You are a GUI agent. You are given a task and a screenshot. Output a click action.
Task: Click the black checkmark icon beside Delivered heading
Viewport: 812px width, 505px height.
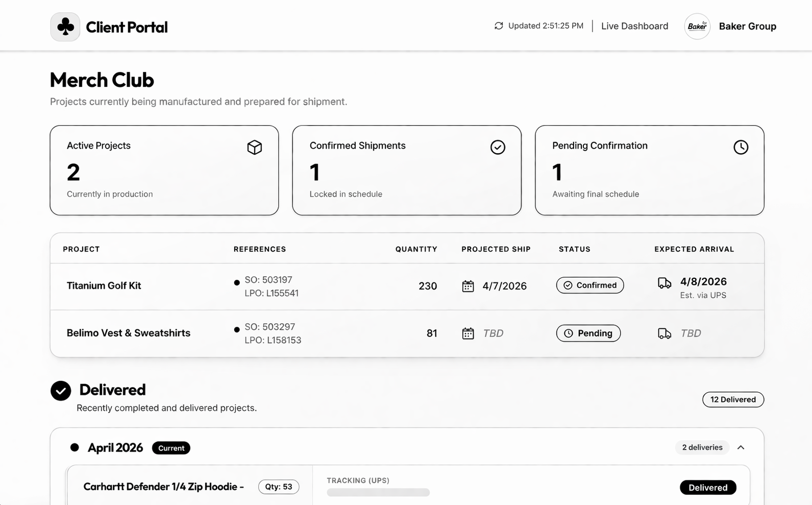tap(61, 391)
